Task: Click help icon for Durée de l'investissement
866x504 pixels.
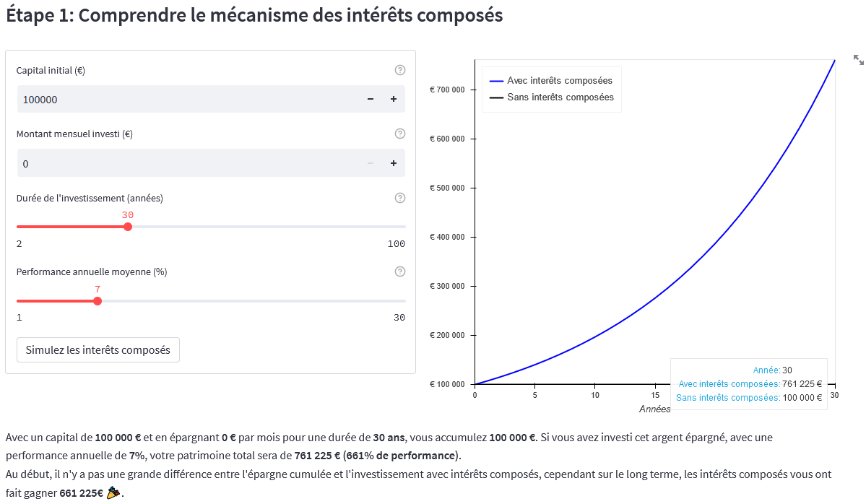Action: pyautogui.click(x=400, y=198)
